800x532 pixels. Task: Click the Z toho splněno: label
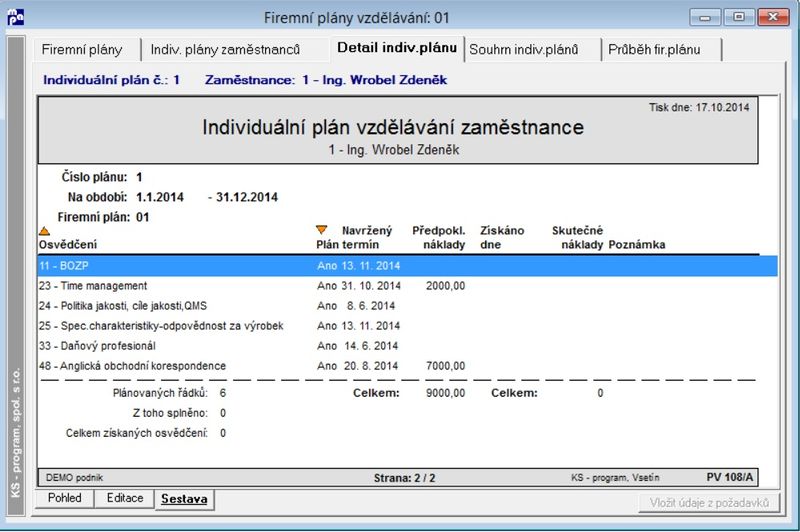coord(170,413)
